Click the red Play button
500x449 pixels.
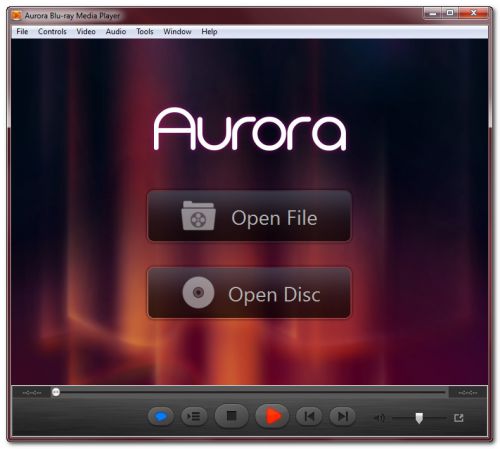point(272,416)
